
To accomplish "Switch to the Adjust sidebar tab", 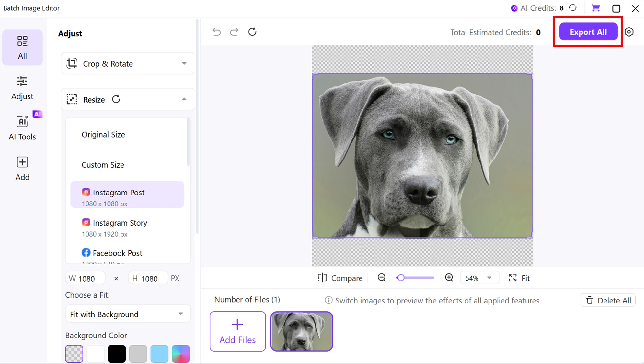I will (x=22, y=87).
